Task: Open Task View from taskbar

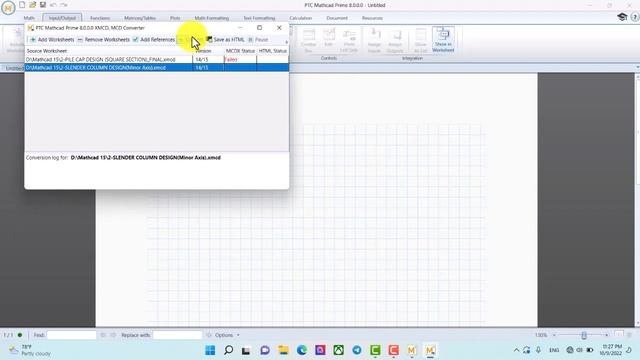Action: (x=246, y=350)
